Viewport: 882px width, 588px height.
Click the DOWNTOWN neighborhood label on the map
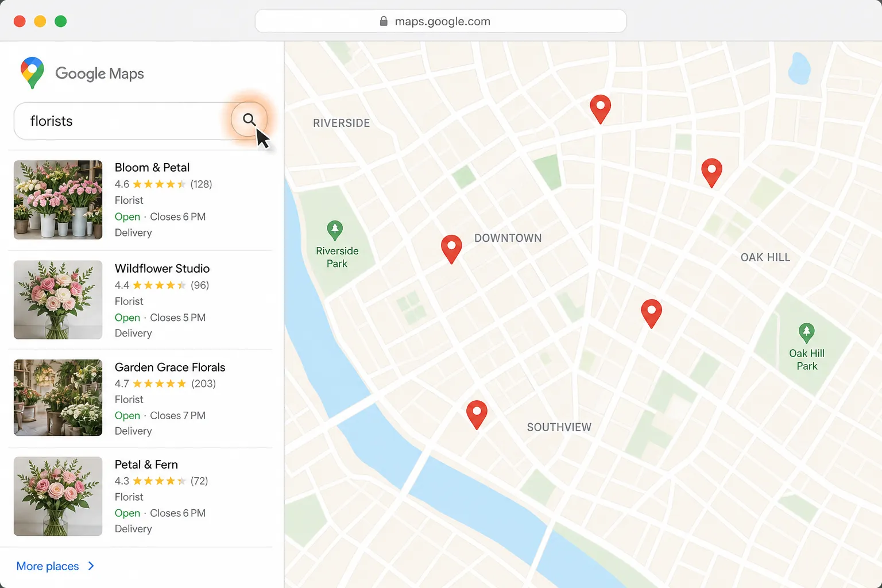(x=508, y=238)
